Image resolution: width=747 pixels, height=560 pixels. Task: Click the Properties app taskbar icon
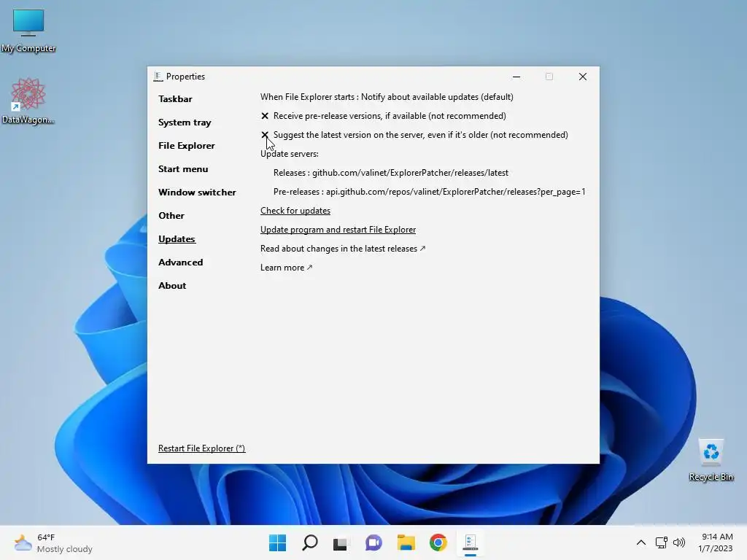coord(471,542)
